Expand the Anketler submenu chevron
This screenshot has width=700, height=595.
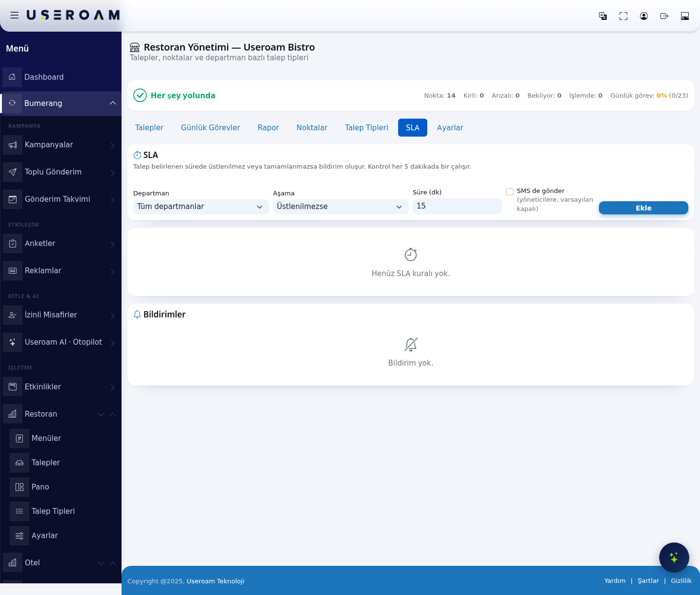pos(113,245)
